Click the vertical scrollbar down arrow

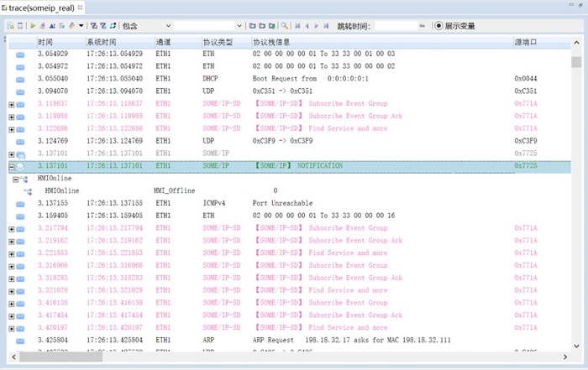(x=576, y=346)
